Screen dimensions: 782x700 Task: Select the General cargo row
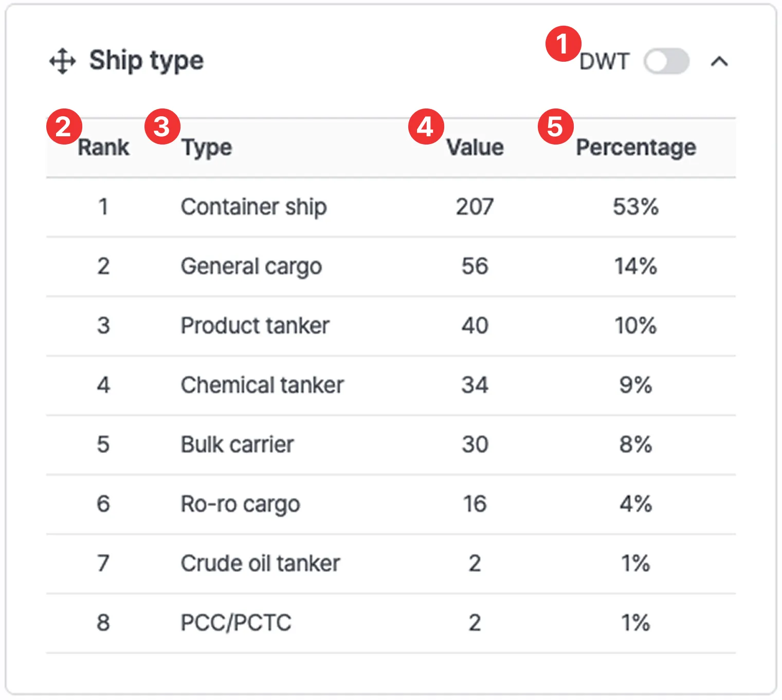tap(251, 266)
